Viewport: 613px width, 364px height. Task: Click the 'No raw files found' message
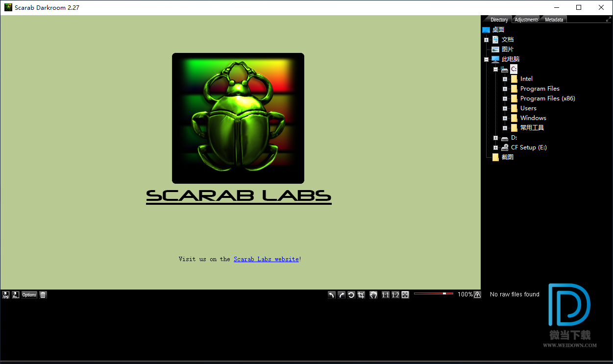click(515, 294)
